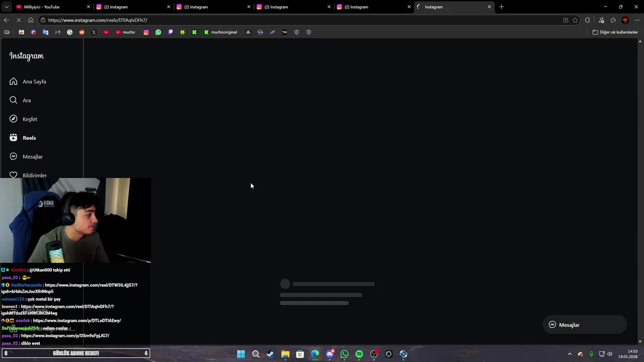
Task: Open Discord from the taskbar
Action: pos(330,354)
